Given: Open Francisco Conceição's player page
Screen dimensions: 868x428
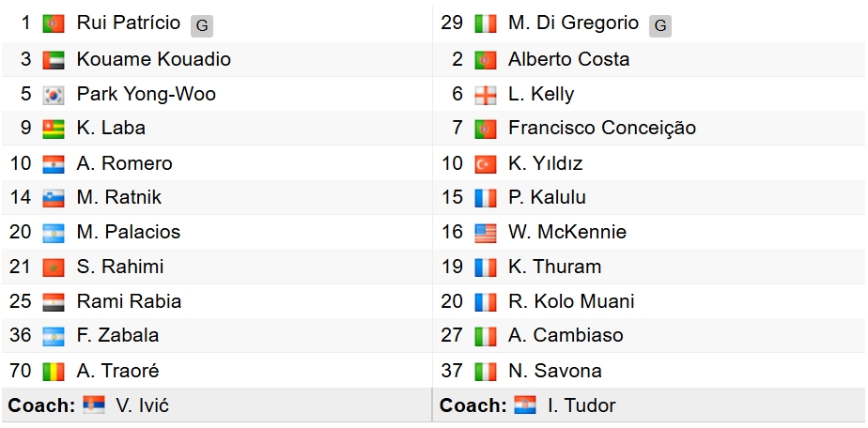Looking at the screenshot, I should (602, 129).
